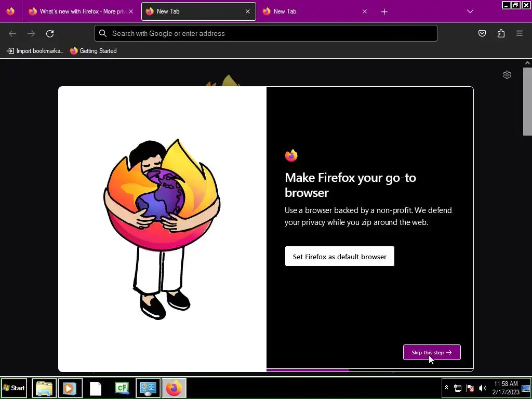Open a new tab with plus button
The height and width of the screenshot is (399, 532).
384,11
